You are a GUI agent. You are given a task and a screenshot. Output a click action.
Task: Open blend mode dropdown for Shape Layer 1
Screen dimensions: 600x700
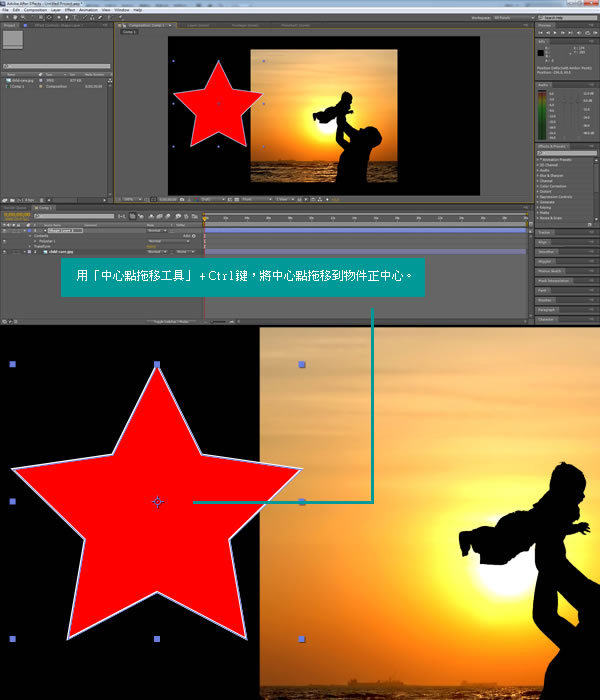[x=157, y=230]
